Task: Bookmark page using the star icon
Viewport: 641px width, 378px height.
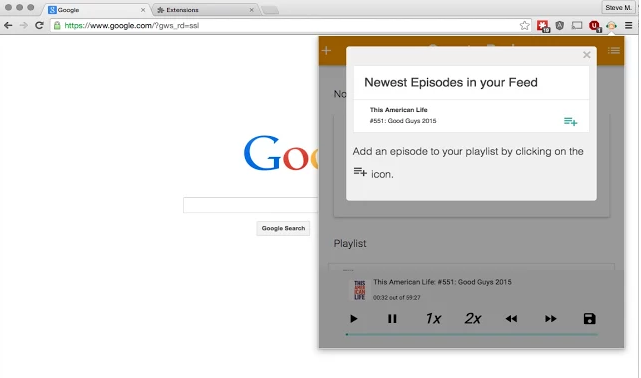Action: [524, 25]
